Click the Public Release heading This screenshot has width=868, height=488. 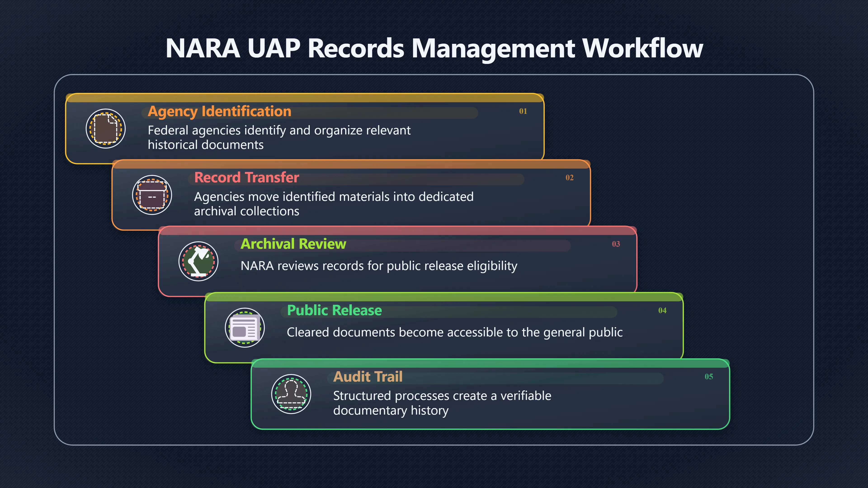(334, 310)
